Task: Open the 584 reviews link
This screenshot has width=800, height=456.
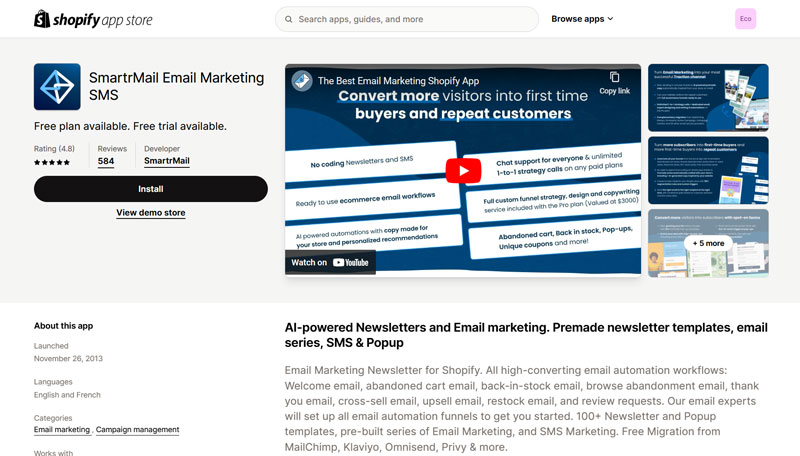Action: point(106,161)
